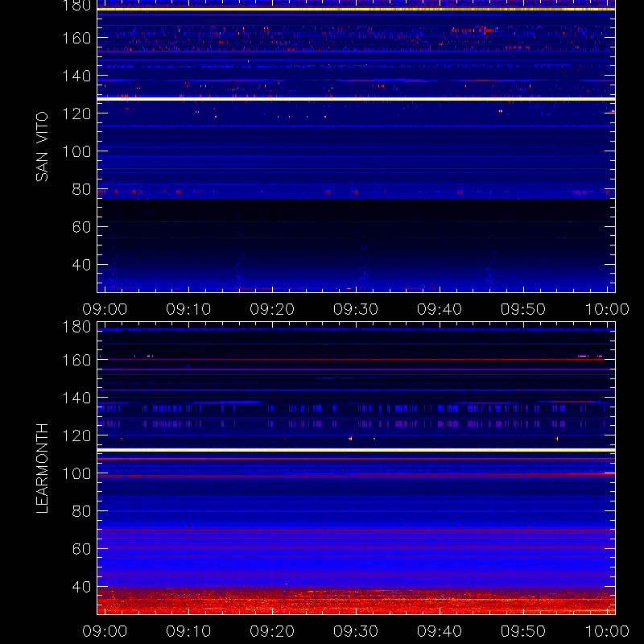Click 09:40 time label under Learmonth plot
The width and height of the screenshot is (644, 644).
pos(440,631)
